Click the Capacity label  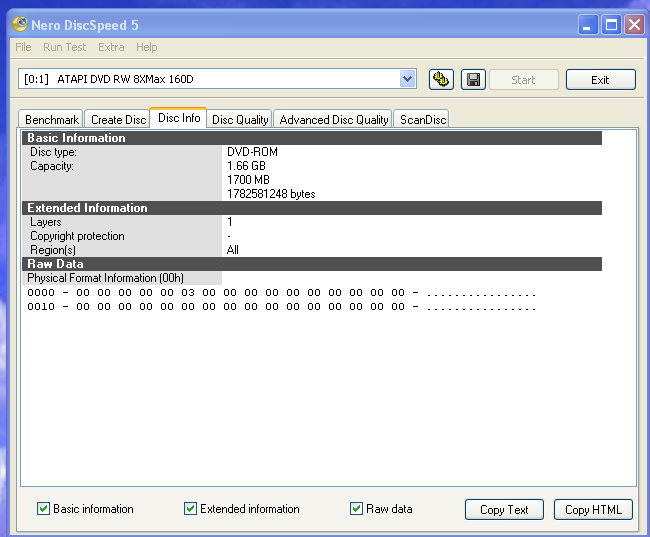point(52,166)
